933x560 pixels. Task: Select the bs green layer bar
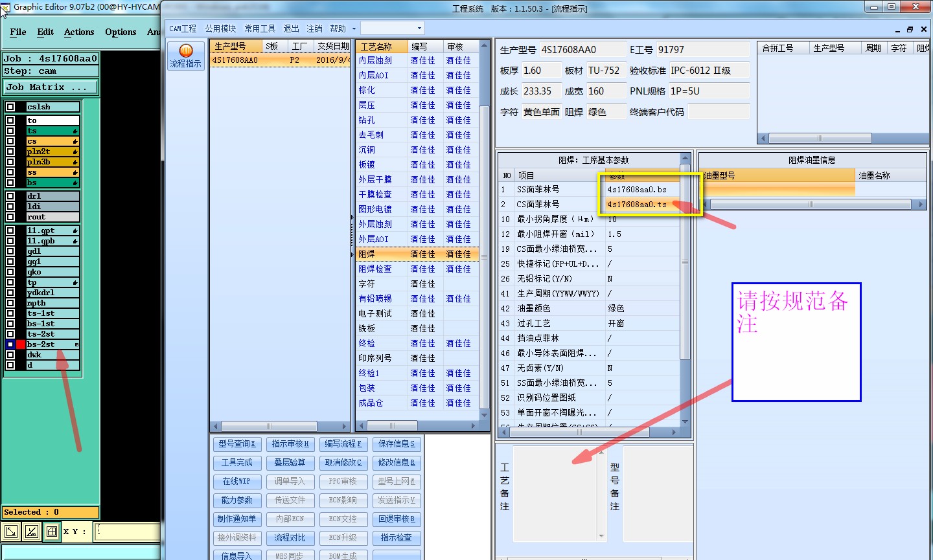point(52,183)
